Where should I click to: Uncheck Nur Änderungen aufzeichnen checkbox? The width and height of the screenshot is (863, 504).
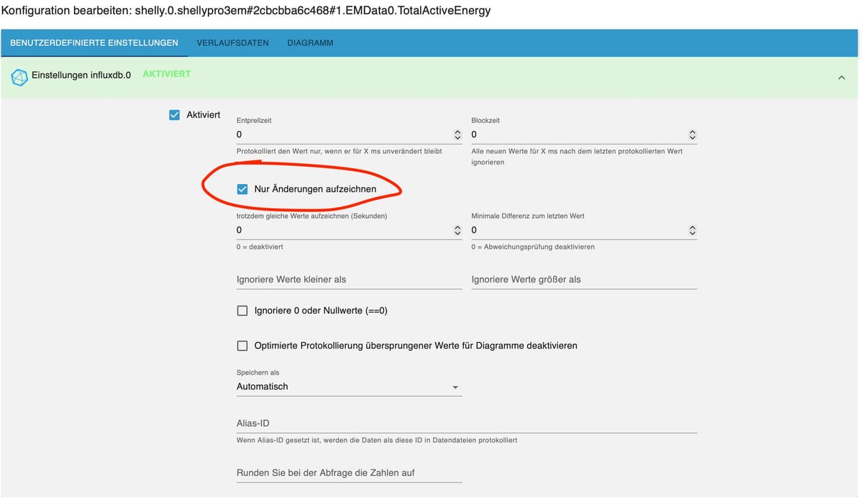click(x=242, y=188)
